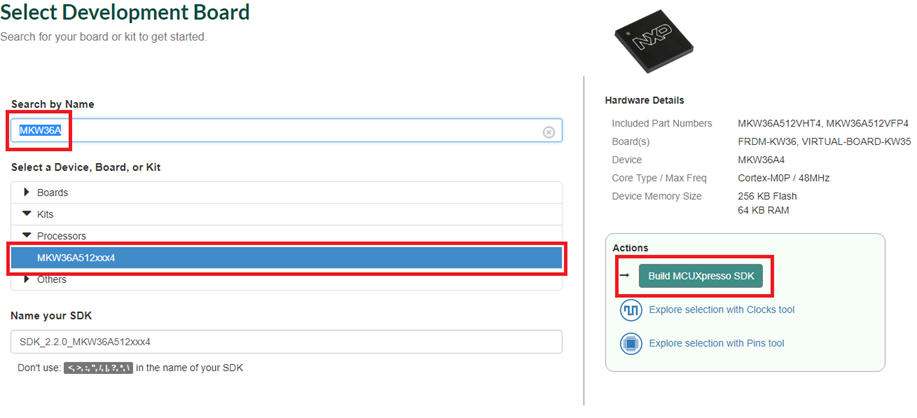917x418 pixels.
Task: Focus the Search by Name field
Action: [287, 131]
